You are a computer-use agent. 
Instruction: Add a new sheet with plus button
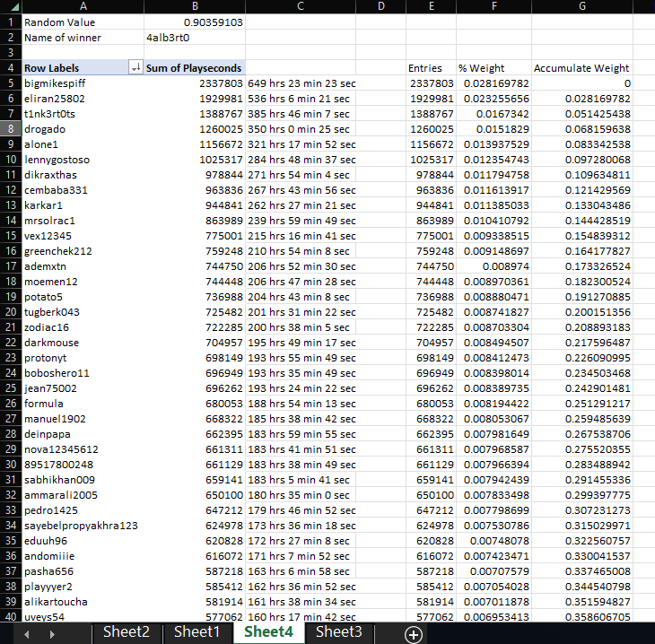[413, 633]
